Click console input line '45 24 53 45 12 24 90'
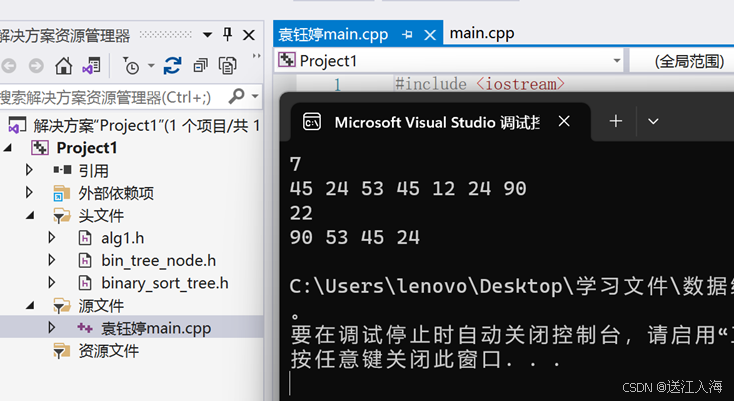The height and width of the screenshot is (401, 734). tap(408, 189)
